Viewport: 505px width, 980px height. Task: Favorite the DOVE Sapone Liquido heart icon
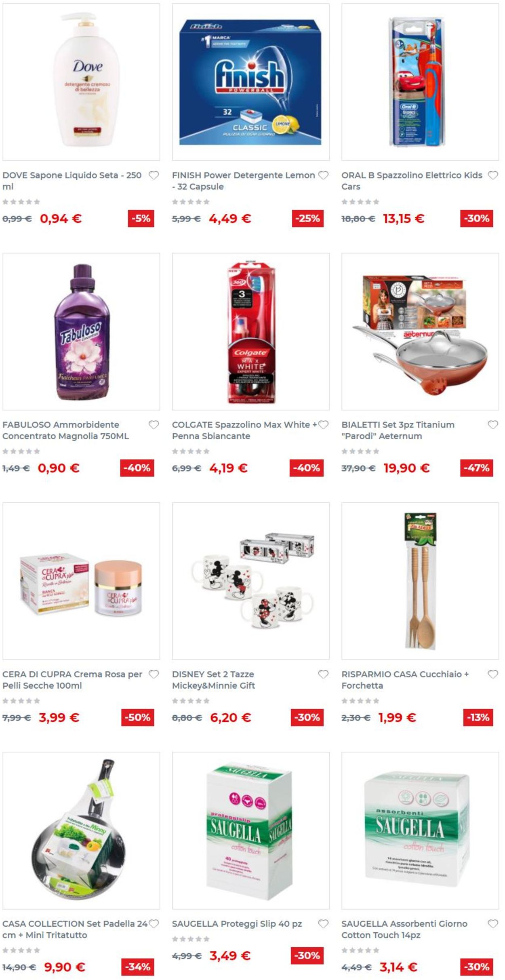pos(154,175)
